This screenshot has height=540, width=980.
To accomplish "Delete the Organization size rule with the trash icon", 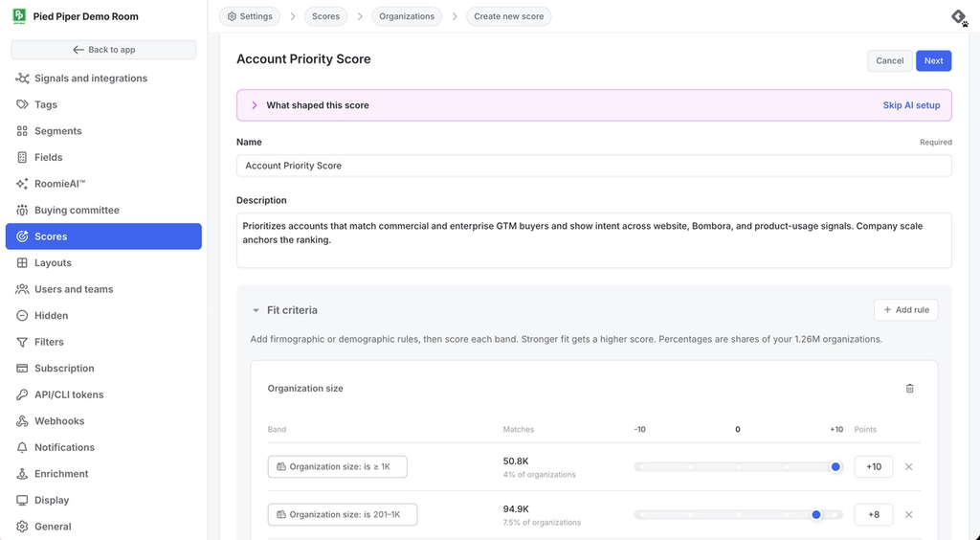I will coord(909,388).
